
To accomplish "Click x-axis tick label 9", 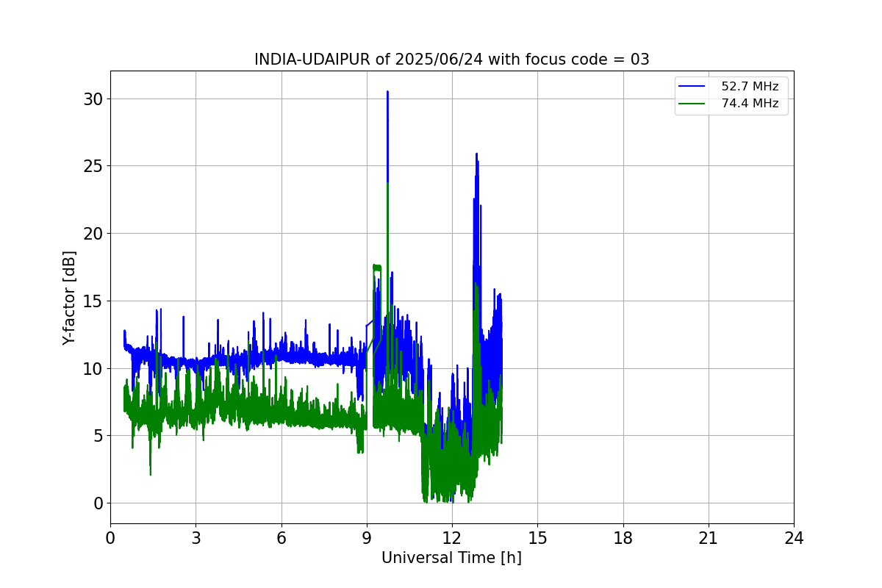I will [367, 538].
